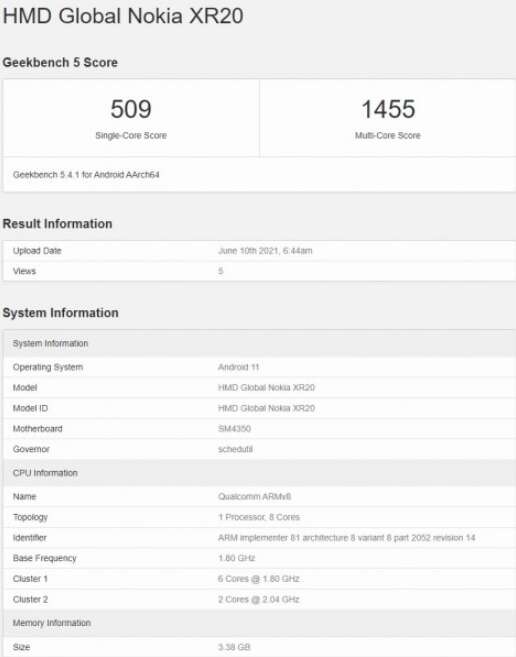This screenshot has height=657, width=516.
Task: Select the base frequency value '1.80 GHz'
Action: (236, 558)
